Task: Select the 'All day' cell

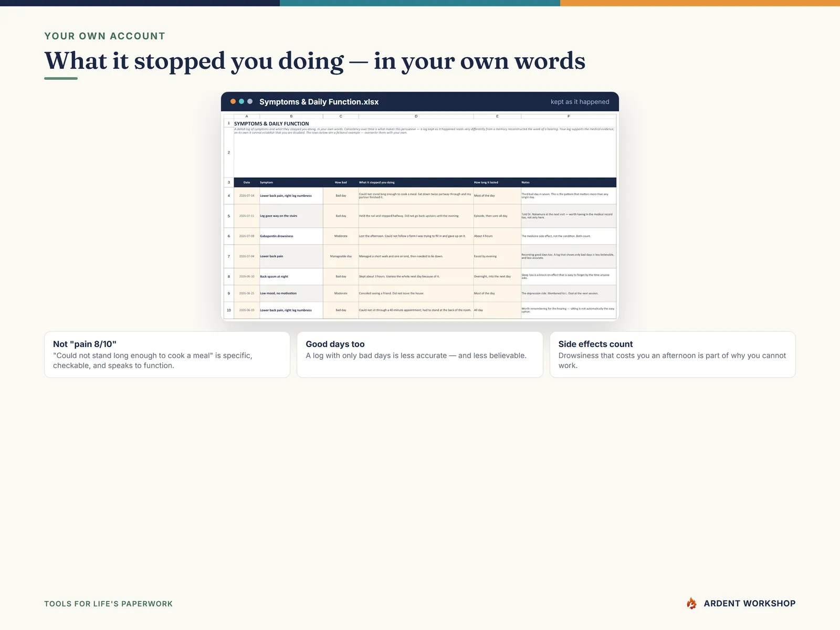Action: pos(497,310)
